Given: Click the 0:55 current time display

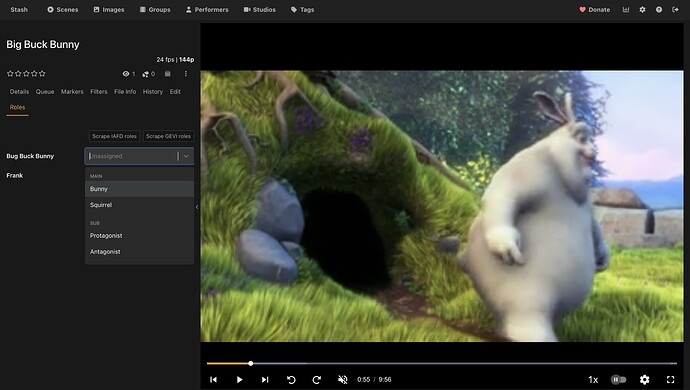Looking at the screenshot, I should (x=363, y=379).
